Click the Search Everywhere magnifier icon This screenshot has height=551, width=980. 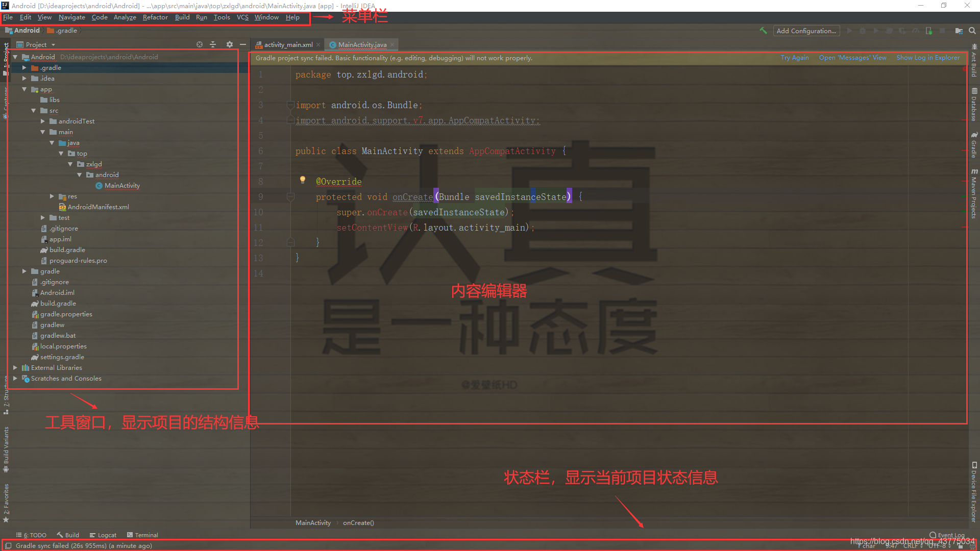click(972, 31)
